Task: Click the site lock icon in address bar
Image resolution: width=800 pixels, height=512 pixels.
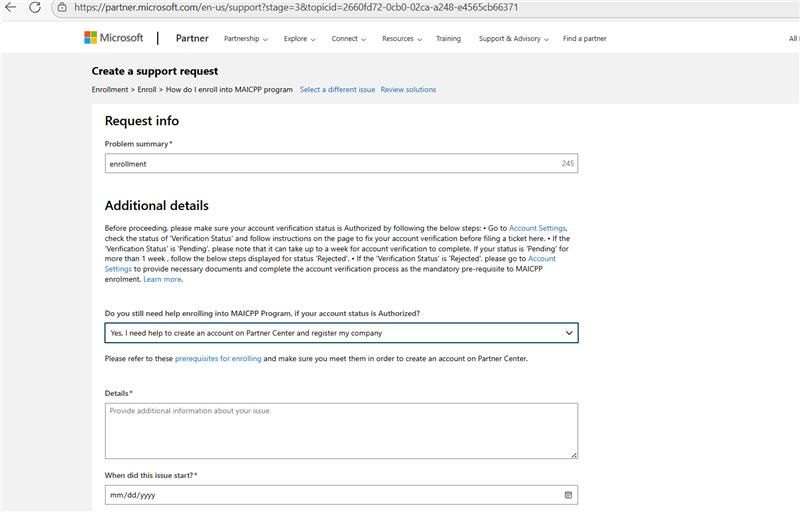Action: tap(62, 7)
